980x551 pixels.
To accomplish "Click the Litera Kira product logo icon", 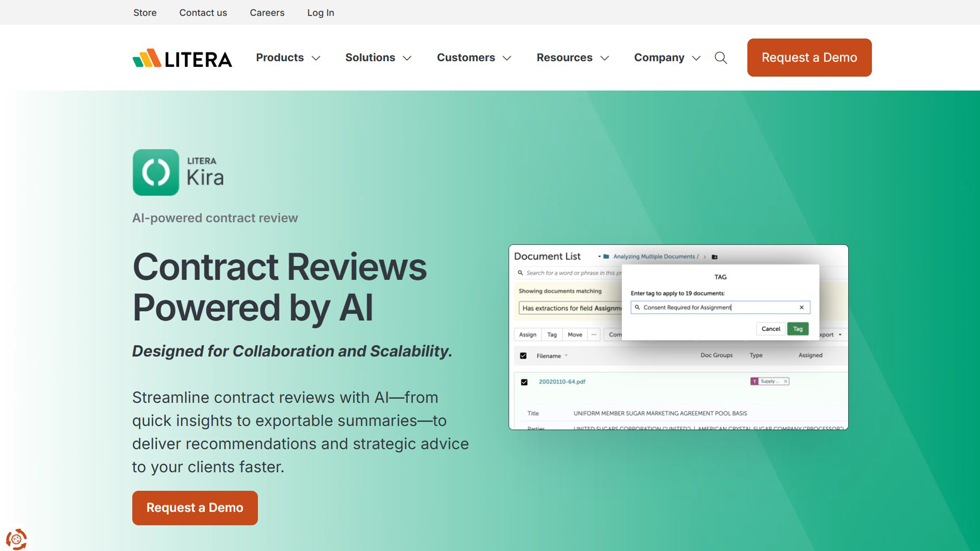I will pos(156,172).
